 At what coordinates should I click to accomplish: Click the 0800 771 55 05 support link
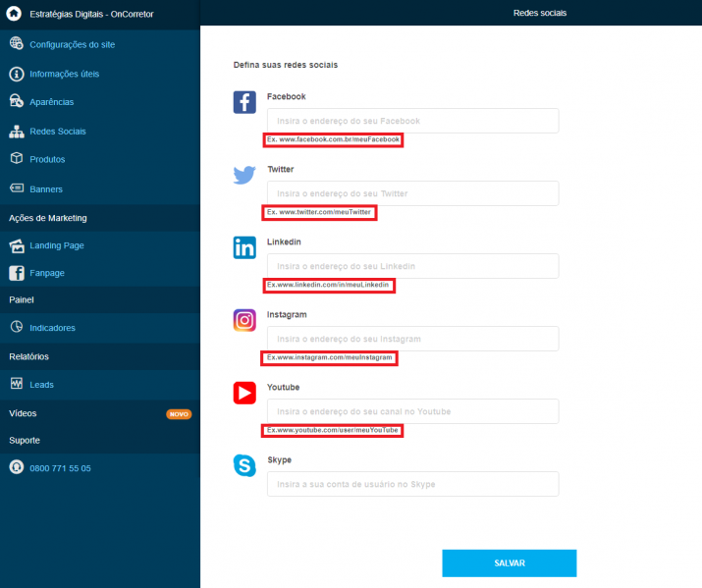(60, 468)
